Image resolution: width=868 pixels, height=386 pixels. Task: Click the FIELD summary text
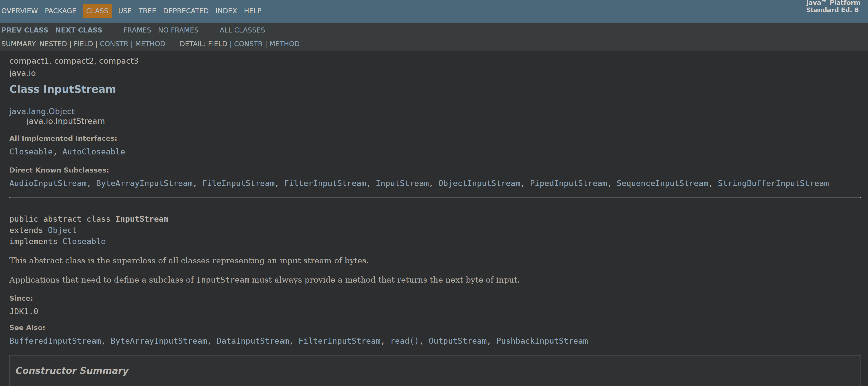click(x=83, y=44)
